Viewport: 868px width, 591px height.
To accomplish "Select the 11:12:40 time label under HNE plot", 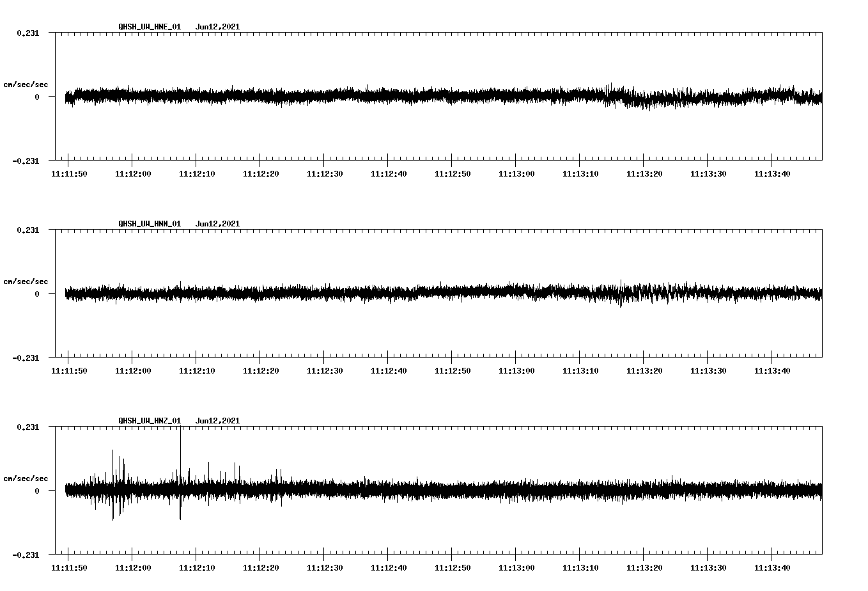I will point(389,174).
